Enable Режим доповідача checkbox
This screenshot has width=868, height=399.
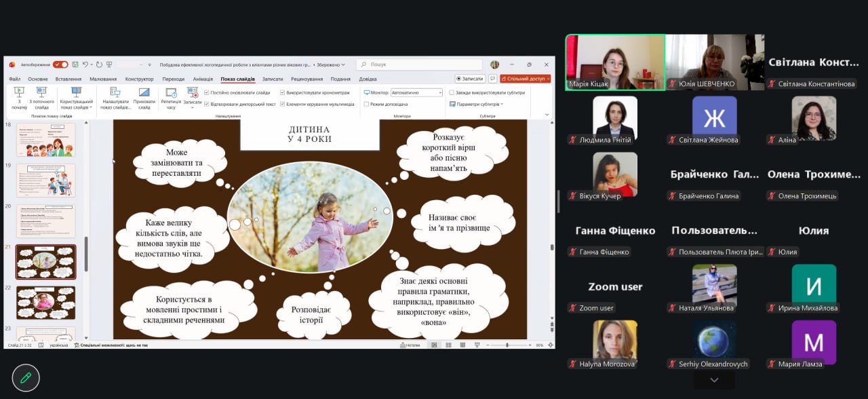[367, 104]
